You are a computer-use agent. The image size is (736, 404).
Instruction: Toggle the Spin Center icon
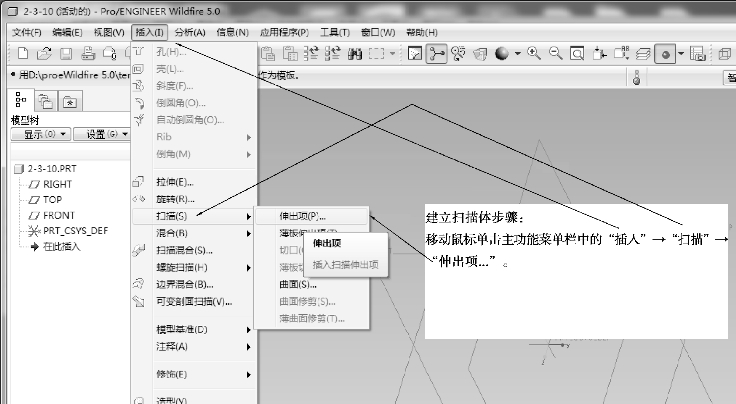click(437, 53)
